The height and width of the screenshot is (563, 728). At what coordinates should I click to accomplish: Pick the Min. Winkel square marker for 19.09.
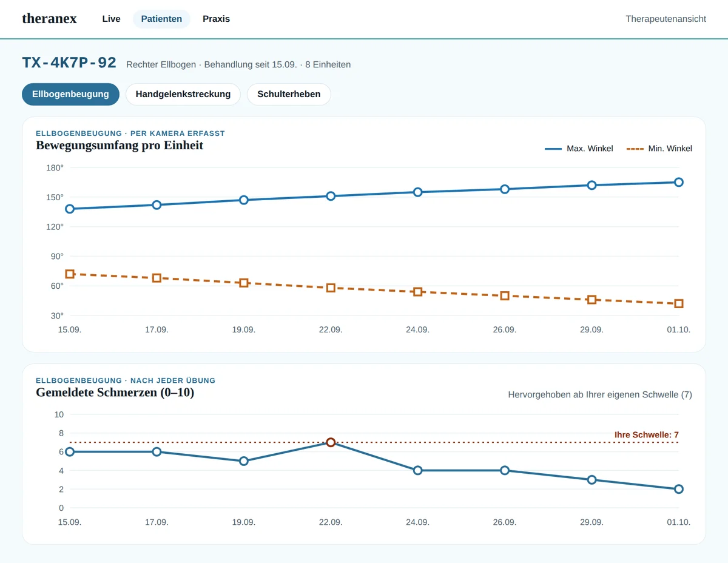tap(244, 283)
